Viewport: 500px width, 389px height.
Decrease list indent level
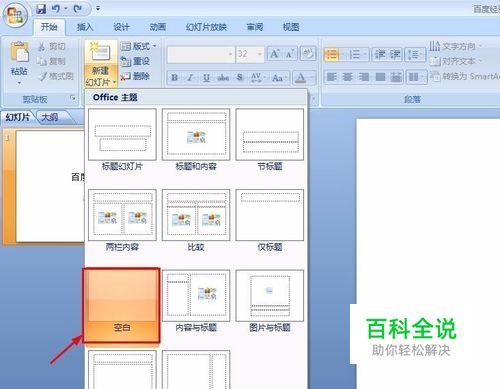[380, 54]
